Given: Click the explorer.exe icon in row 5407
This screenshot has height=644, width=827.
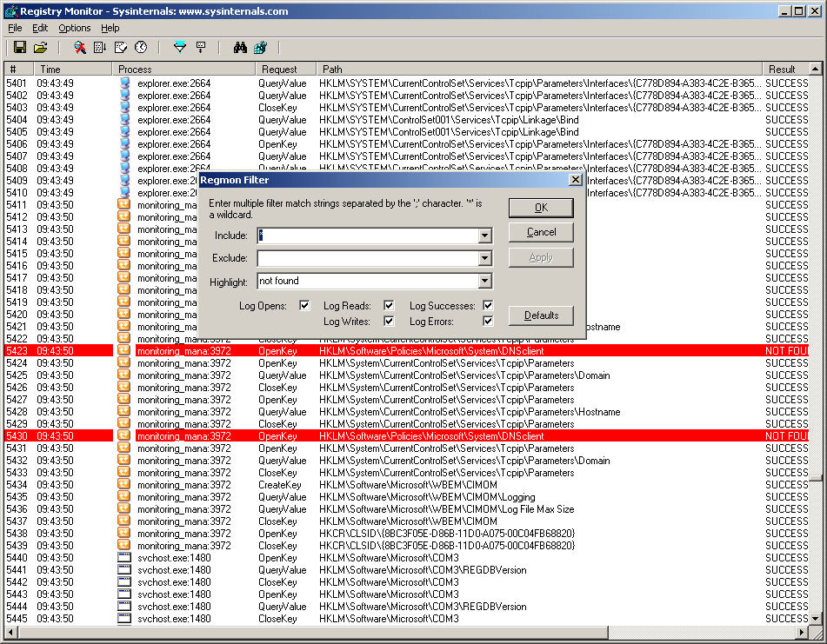Looking at the screenshot, I should (x=124, y=156).
